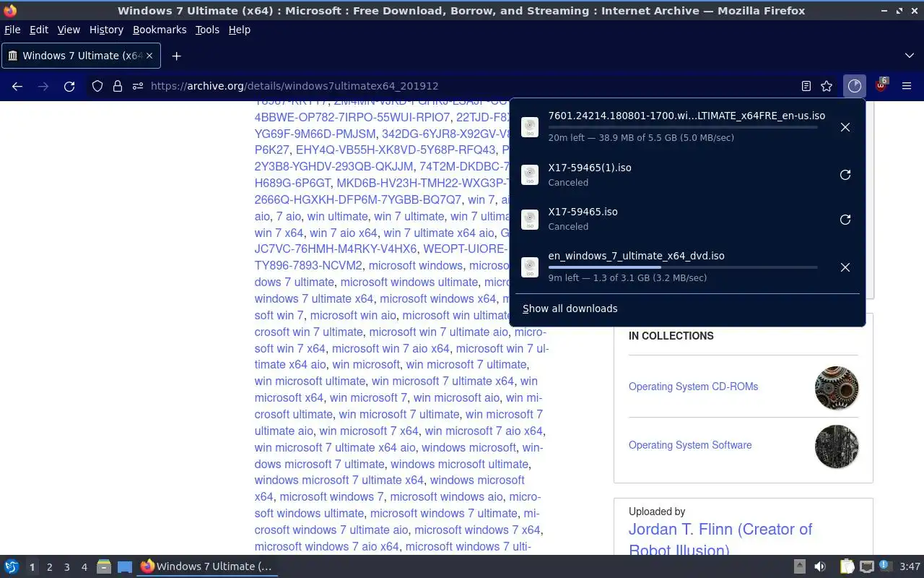Click the gears thumbnail for OS CD-ROMs
The image size is (924, 578).
(x=837, y=388)
